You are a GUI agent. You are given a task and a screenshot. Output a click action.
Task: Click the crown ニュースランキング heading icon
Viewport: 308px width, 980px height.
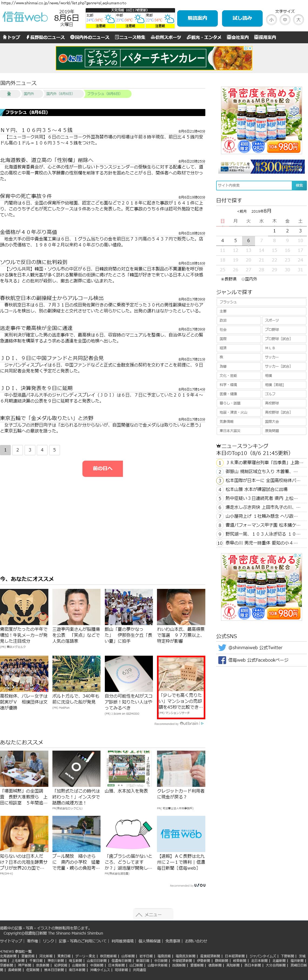click(218, 446)
